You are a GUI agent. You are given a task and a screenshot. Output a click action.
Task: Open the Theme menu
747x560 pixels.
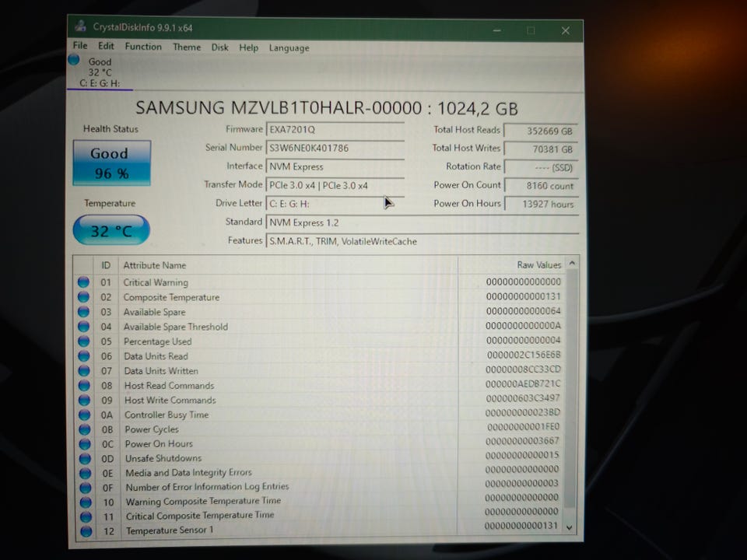(x=186, y=47)
